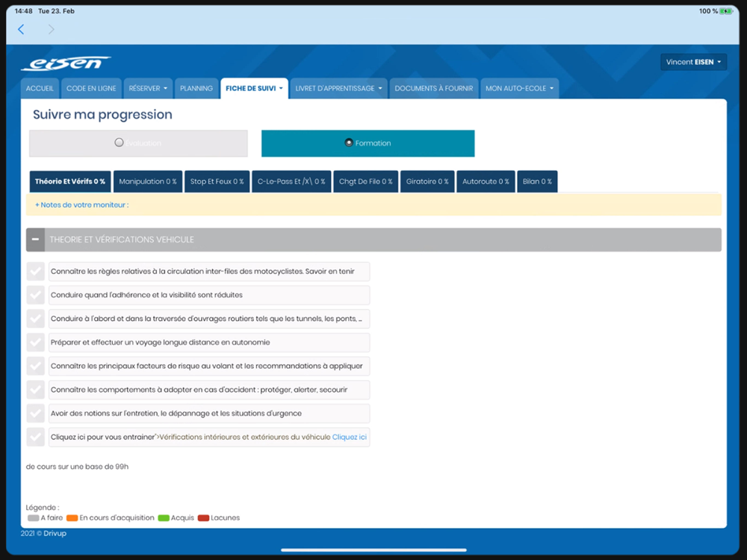Open the Vincent EISEN user dropdown
747x560 pixels.
[x=693, y=62]
